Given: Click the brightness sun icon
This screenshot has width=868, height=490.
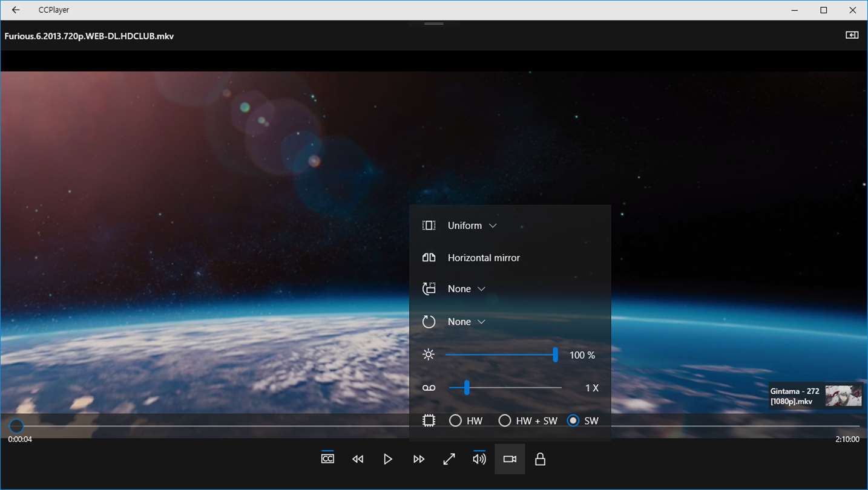Looking at the screenshot, I should (x=429, y=355).
